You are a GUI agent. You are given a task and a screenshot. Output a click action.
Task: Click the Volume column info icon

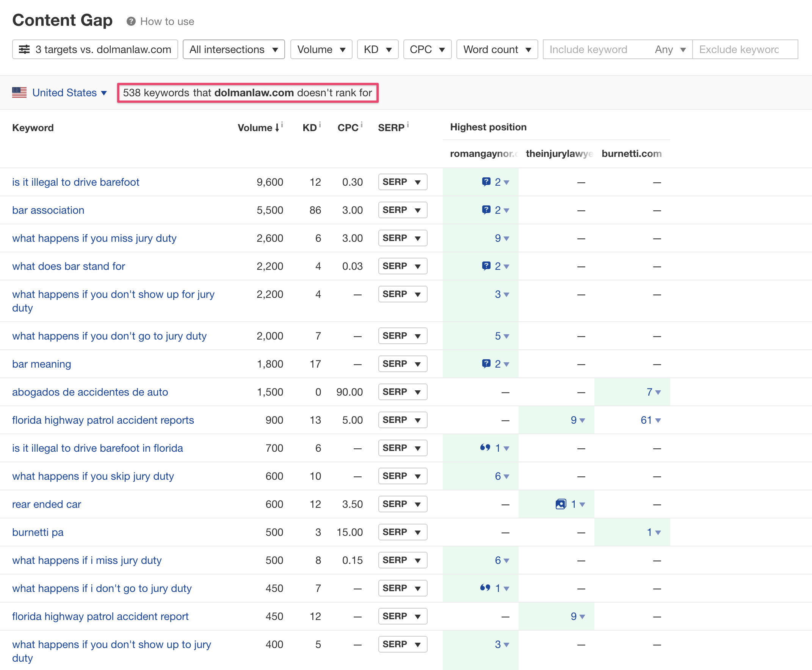(282, 124)
